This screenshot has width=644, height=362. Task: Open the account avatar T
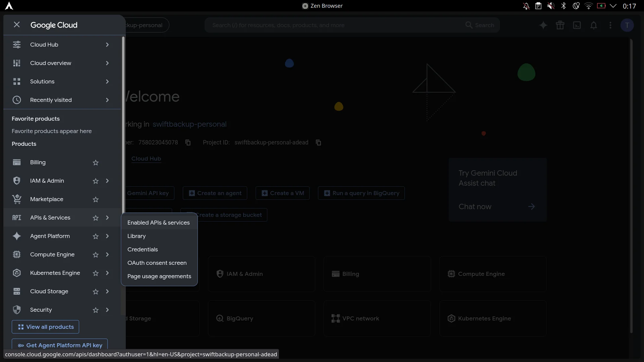pos(627,25)
